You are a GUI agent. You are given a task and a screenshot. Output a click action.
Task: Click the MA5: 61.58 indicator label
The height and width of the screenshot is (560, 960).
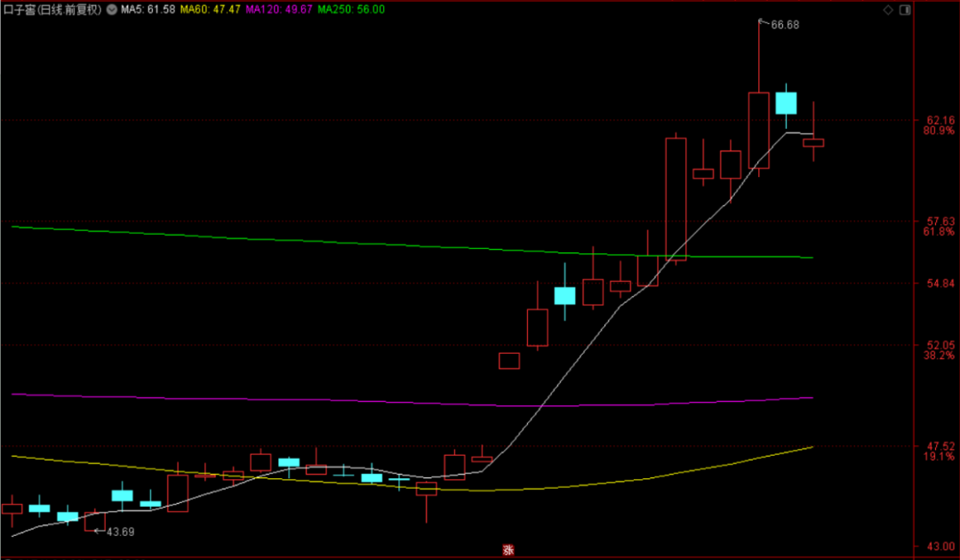tap(148, 10)
